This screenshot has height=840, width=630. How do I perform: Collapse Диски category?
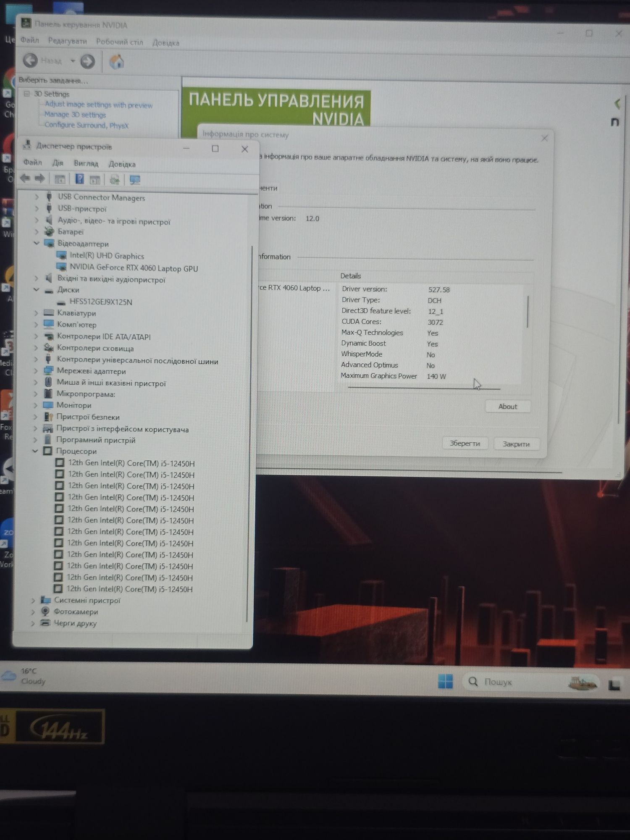coord(36,290)
